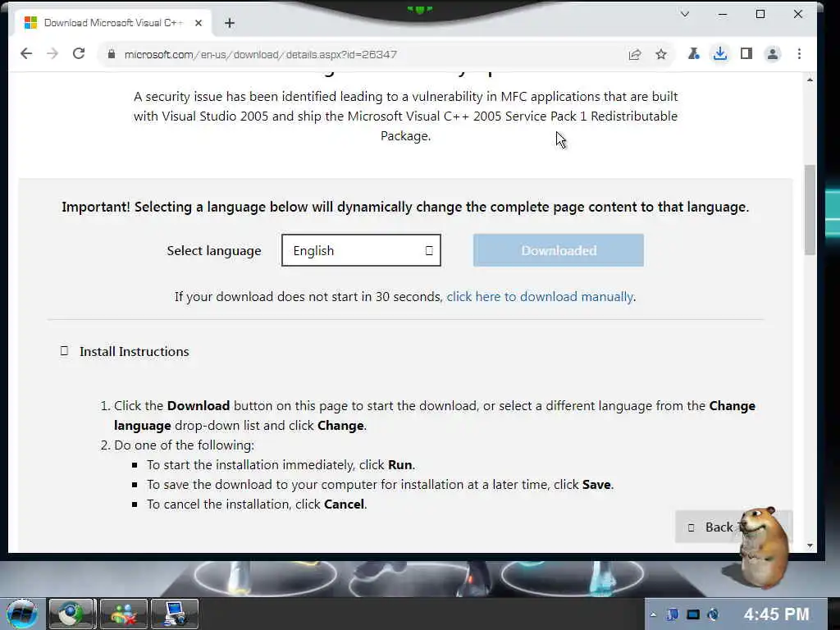
Task: Close the Download Microsoft Visual C++ tab
Action: click(199, 23)
